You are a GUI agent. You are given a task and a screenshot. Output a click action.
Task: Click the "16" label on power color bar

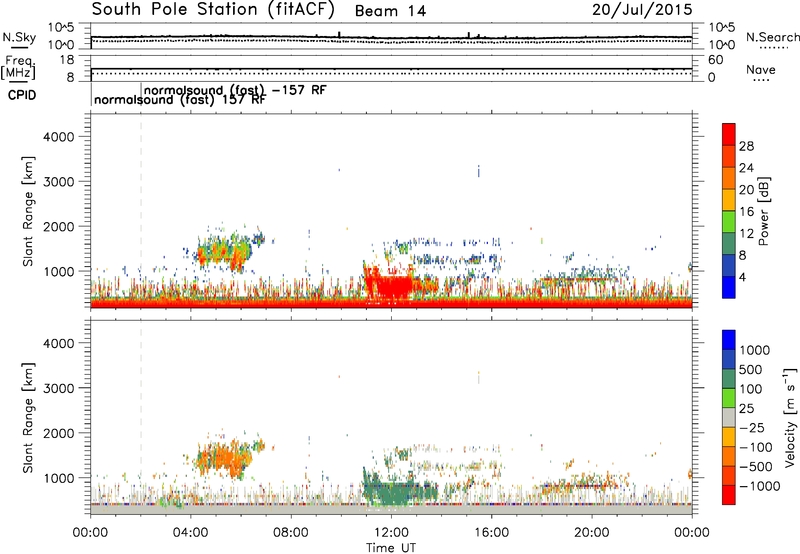746,212
